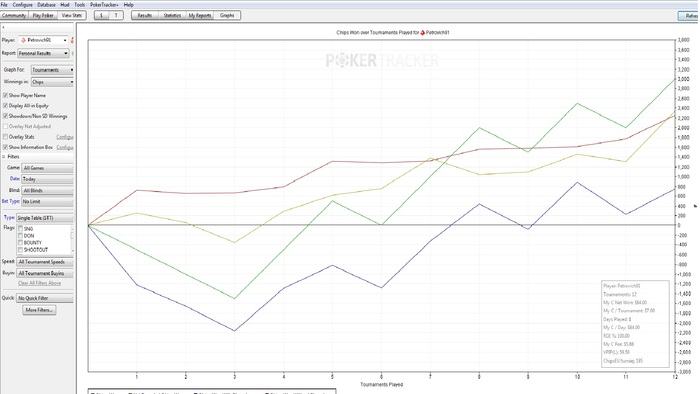Toggle the Show Player Name checkbox
700x394 pixels.
pyautogui.click(x=5, y=95)
